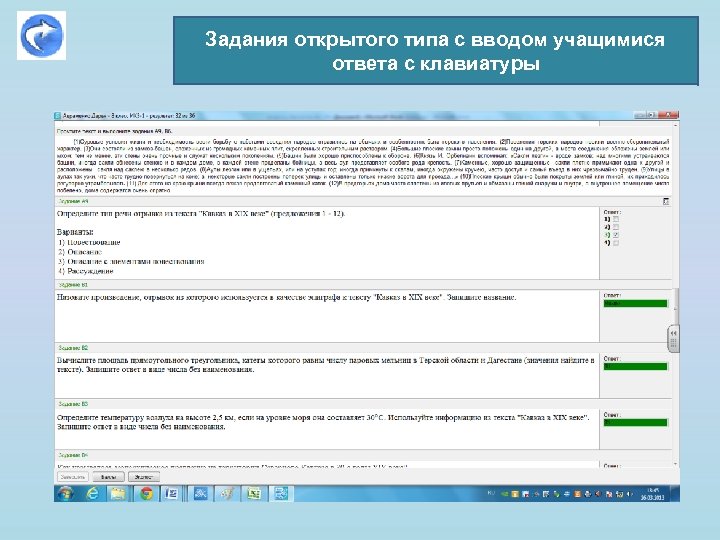Click the blue back-arrow icon on the slide

point(41,36)
